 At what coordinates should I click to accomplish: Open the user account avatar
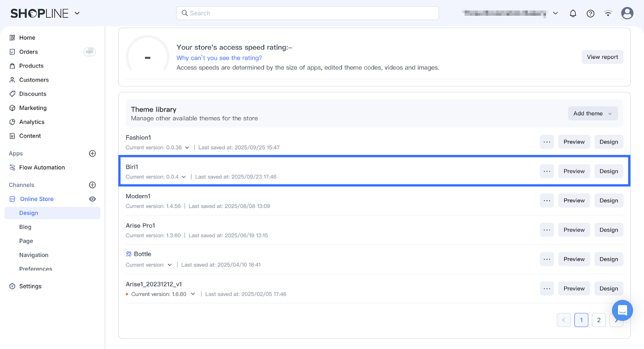627,13
